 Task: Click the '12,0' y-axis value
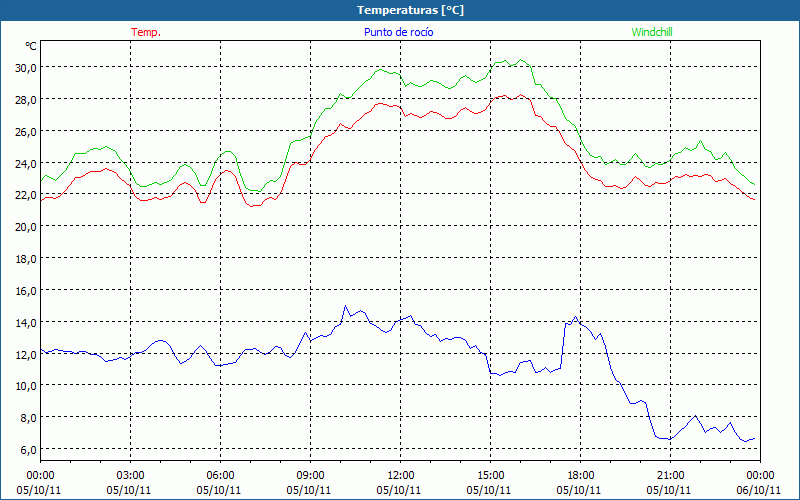26,354
